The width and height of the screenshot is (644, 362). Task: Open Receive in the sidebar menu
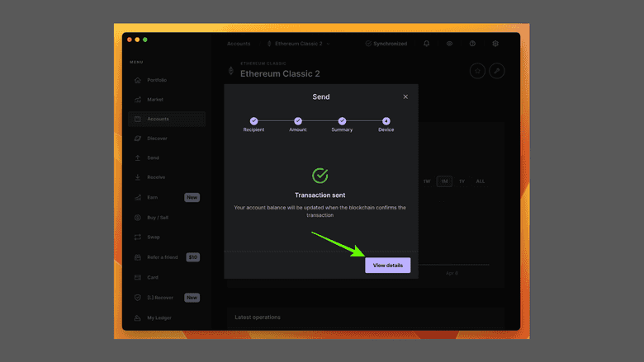(156, 177)
